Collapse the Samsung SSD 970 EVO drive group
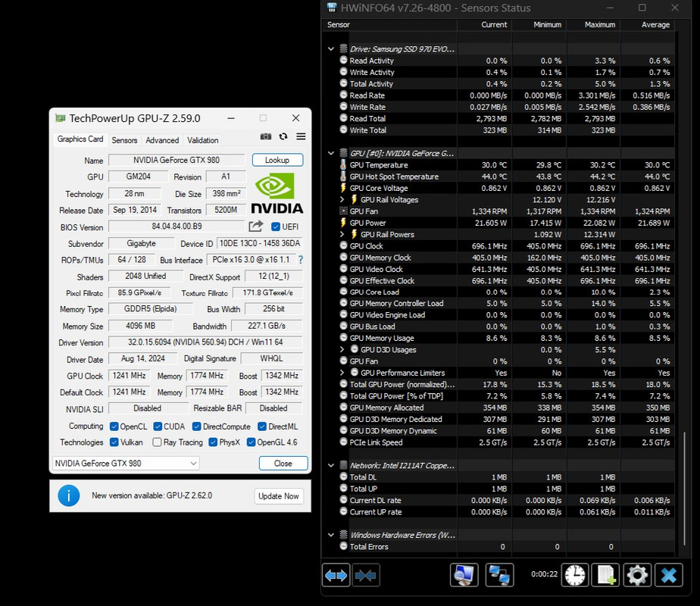The image size is (700, 606). coord(331,48)
